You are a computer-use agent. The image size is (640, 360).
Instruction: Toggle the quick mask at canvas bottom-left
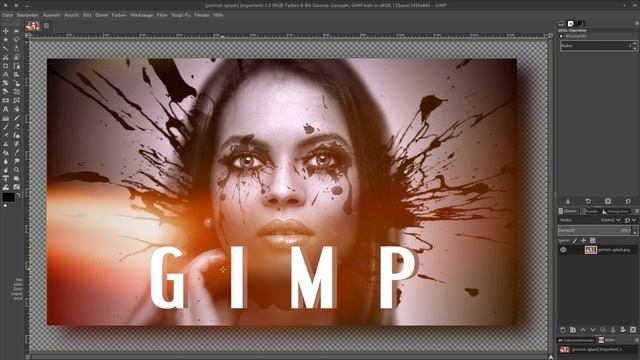[27, 357]
